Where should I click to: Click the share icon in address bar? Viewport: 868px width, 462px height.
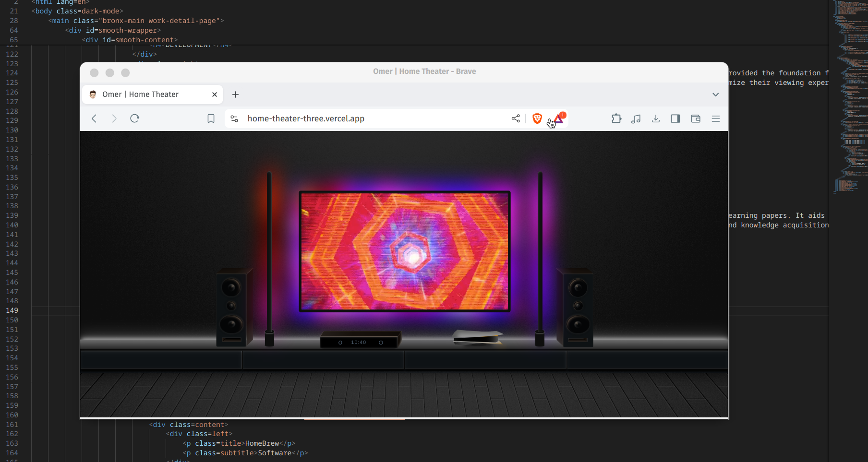516,118
